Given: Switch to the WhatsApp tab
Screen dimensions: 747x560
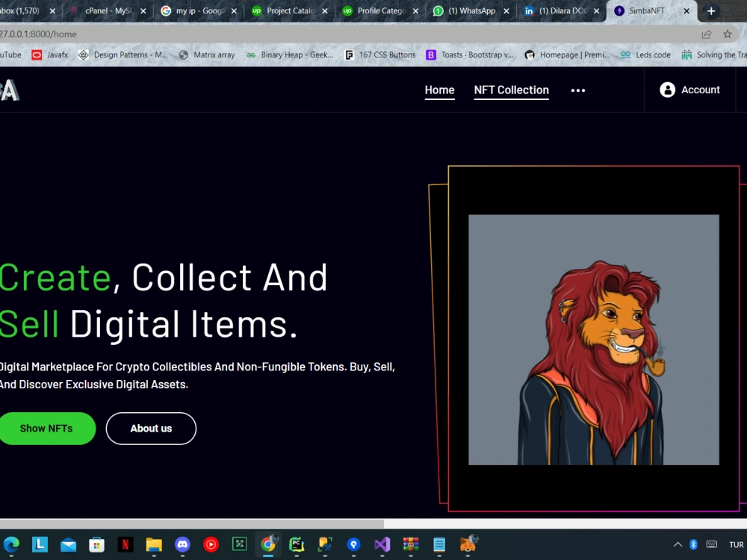Looking at the screenshot, I should coord(471,10).
